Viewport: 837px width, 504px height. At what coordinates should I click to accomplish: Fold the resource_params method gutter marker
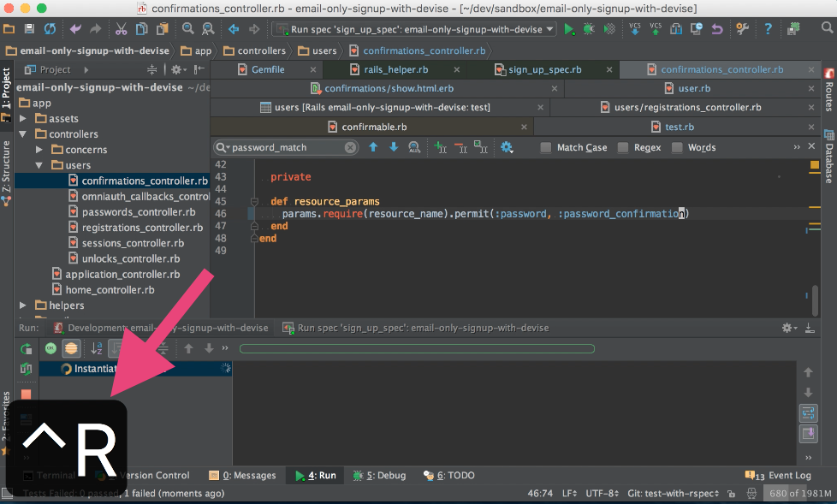[x=255, y=201]
